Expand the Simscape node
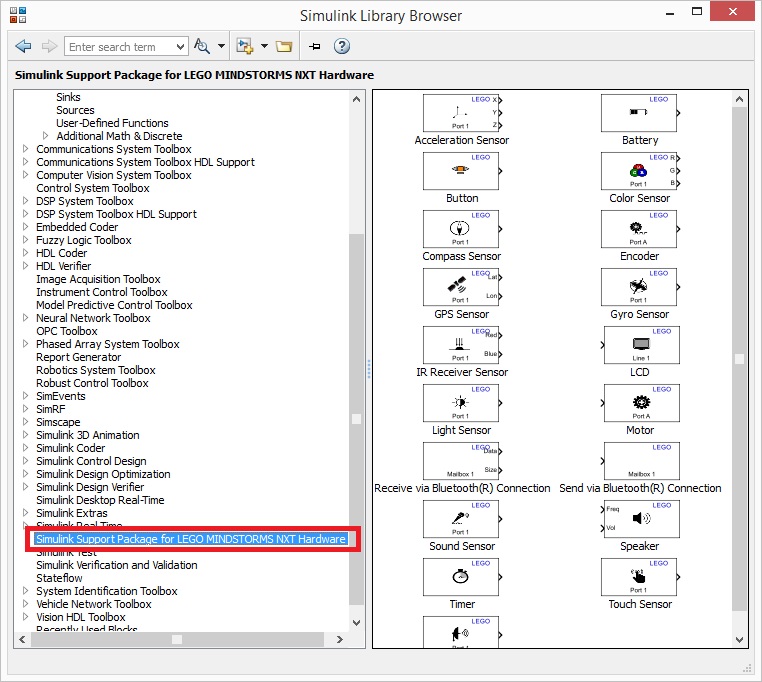Screen dimensions: 762x682 coord(25,422)
